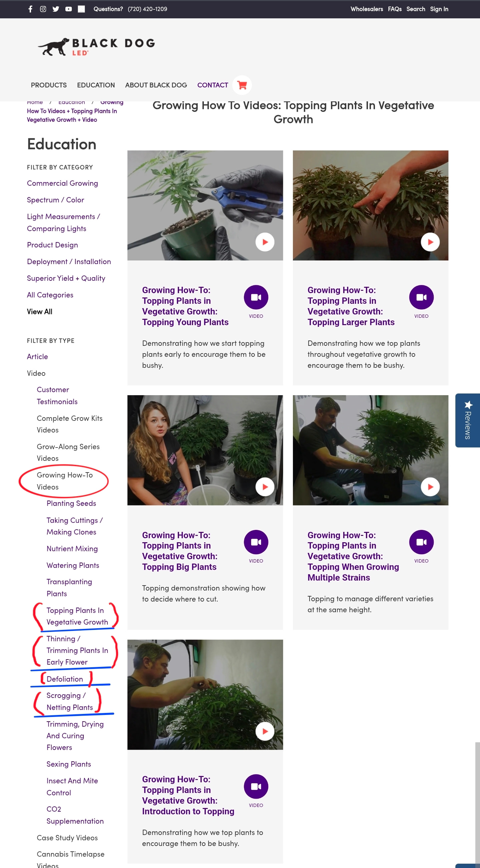The height and width of the screenshot is (868, 480).
Task: Open the Instagram social icon
Action: (x=43, y=9)
